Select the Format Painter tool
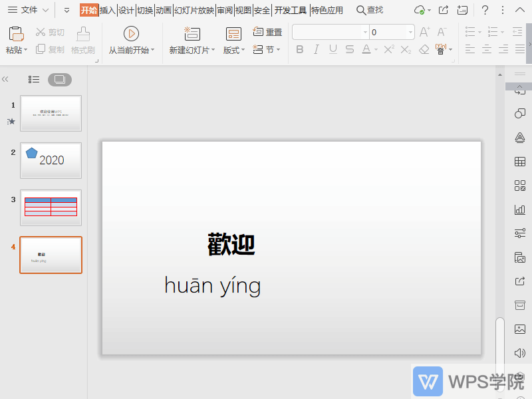The image size is (532, 399). click(x=81, y=39)
